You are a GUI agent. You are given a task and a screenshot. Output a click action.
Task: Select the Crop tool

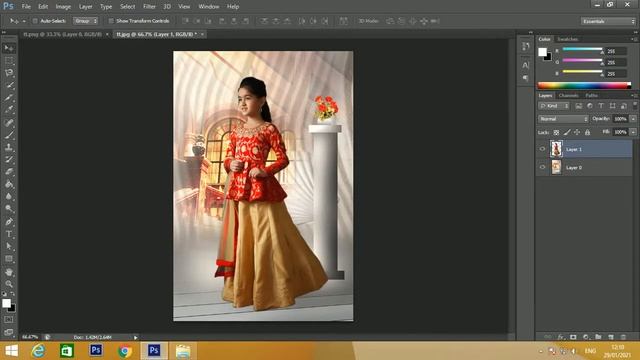(x=9, y=98)
